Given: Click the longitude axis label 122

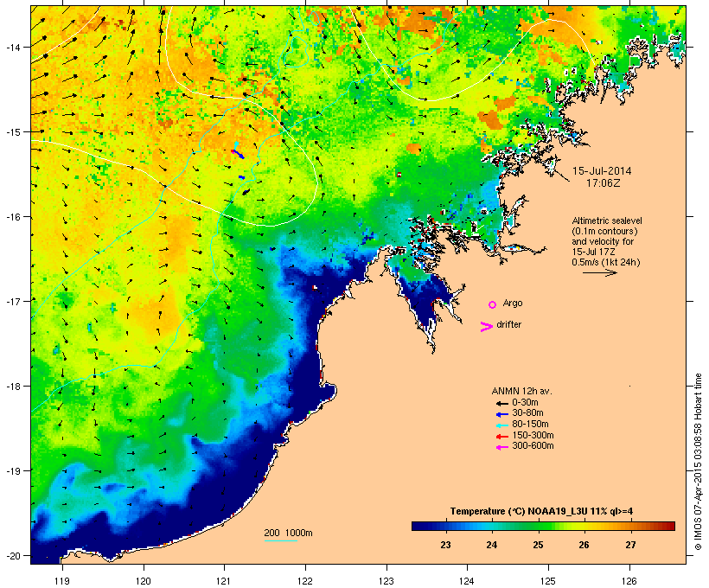Looking at the screenshot, I should click(x=305, y=581).
